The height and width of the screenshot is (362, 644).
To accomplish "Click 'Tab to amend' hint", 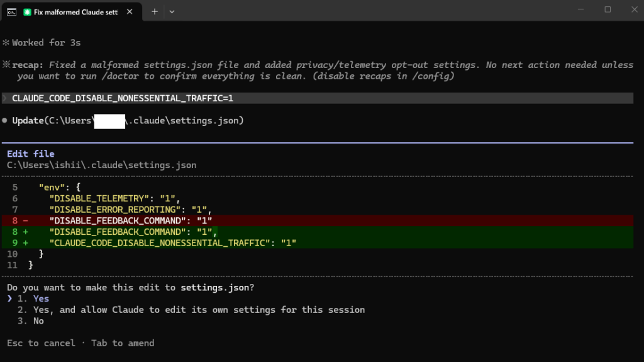I will pyautogui.click(x=123, y=343).
